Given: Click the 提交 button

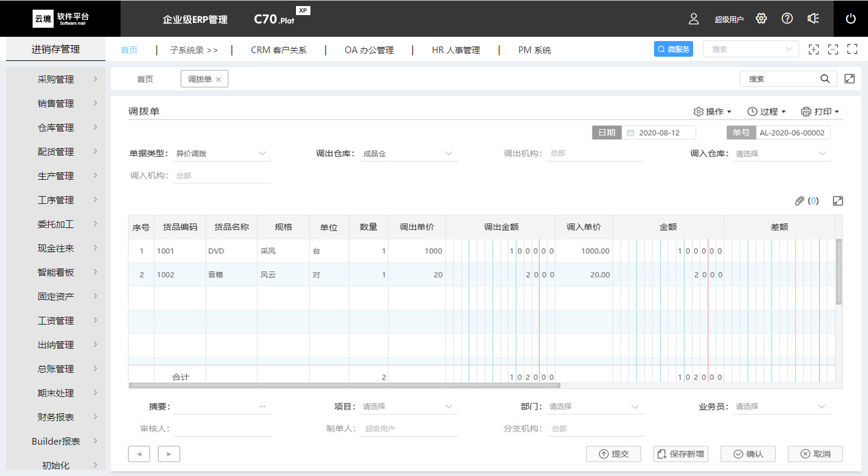Looking at the screenshot, I should click(613, 454).
